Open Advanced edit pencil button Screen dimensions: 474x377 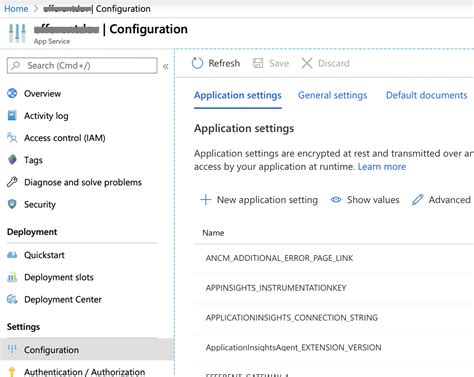pyautogui.click(x=441, y=200)
